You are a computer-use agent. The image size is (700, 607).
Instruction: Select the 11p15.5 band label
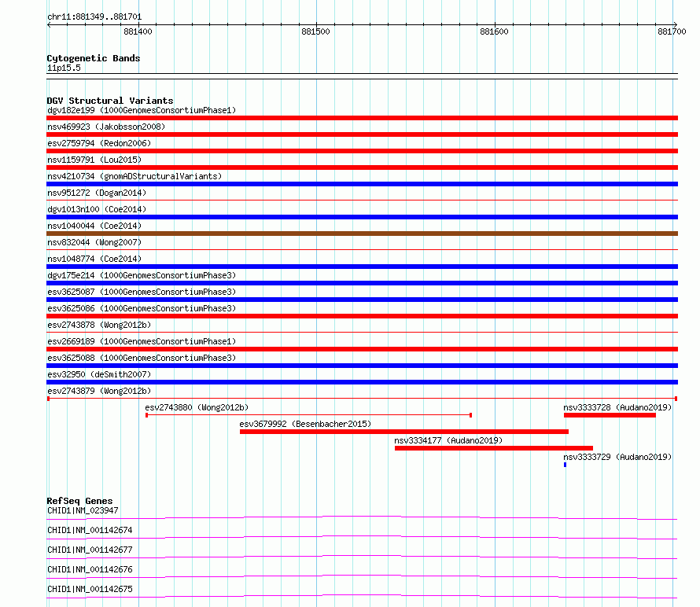[x=64, y=68]
